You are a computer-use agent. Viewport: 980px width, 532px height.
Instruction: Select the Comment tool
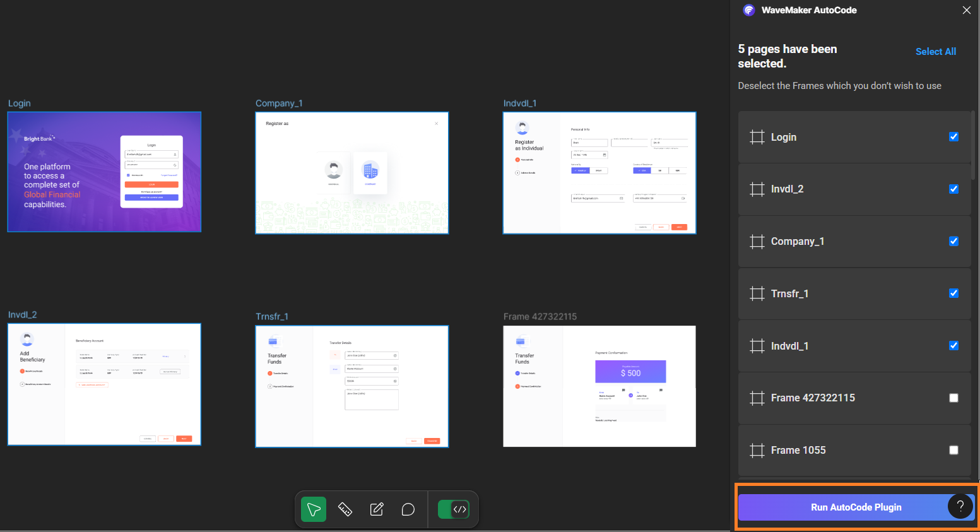coord(408,509)
